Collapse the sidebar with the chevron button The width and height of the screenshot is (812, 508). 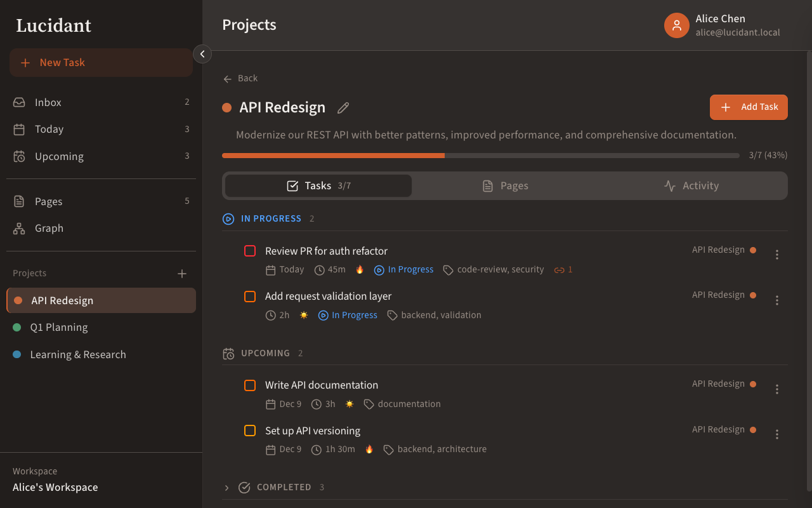click(x=202, y=54)
